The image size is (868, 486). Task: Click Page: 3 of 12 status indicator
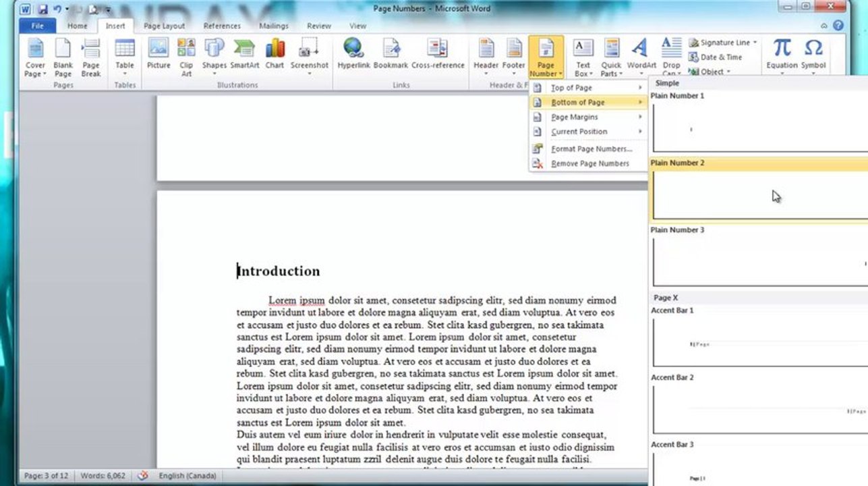pyautogui.click(x=47, y=475)
